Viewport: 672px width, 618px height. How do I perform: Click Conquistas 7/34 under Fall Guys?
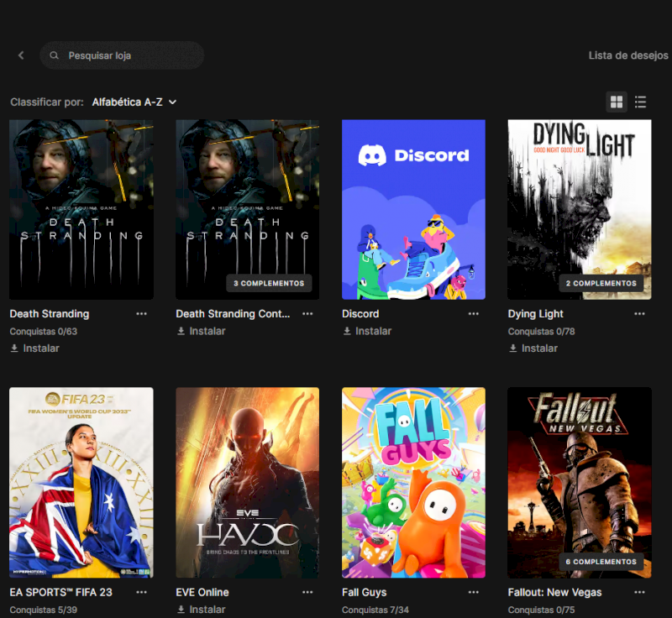point(375,610)
